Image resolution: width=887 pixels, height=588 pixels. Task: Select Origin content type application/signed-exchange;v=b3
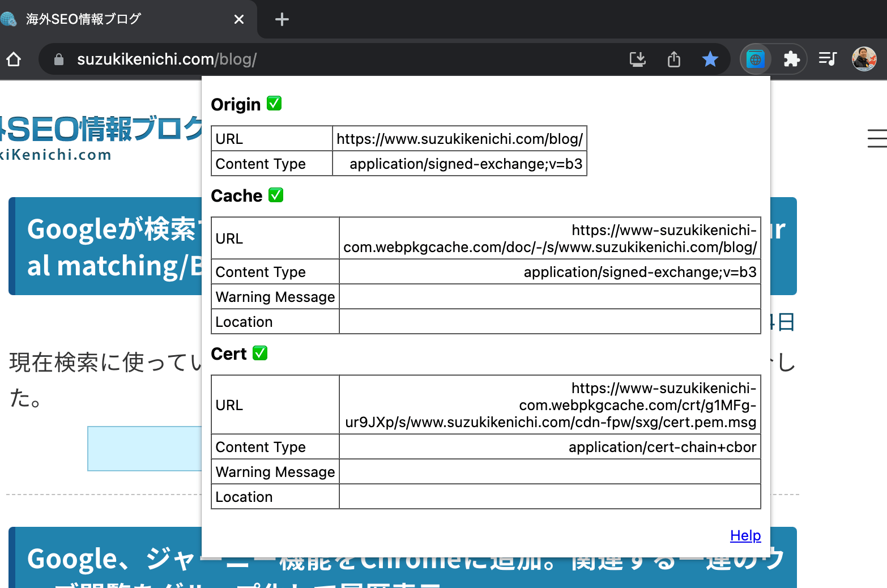point(466,164)
